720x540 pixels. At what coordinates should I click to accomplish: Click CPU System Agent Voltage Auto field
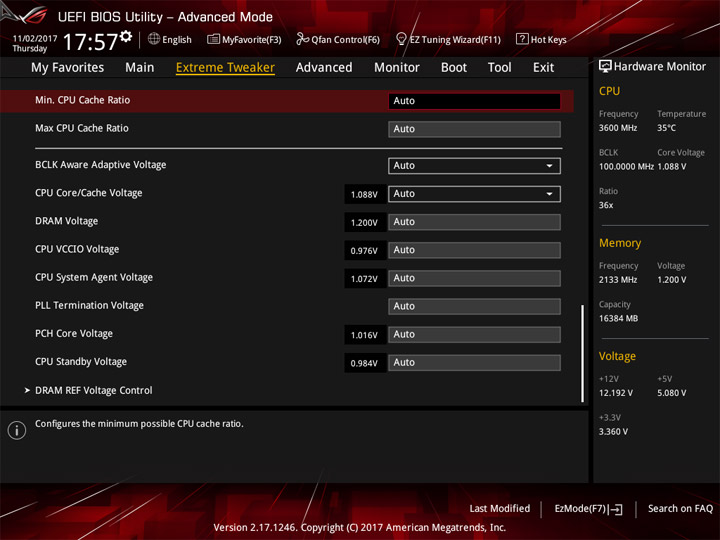click(x=474, y=278)
